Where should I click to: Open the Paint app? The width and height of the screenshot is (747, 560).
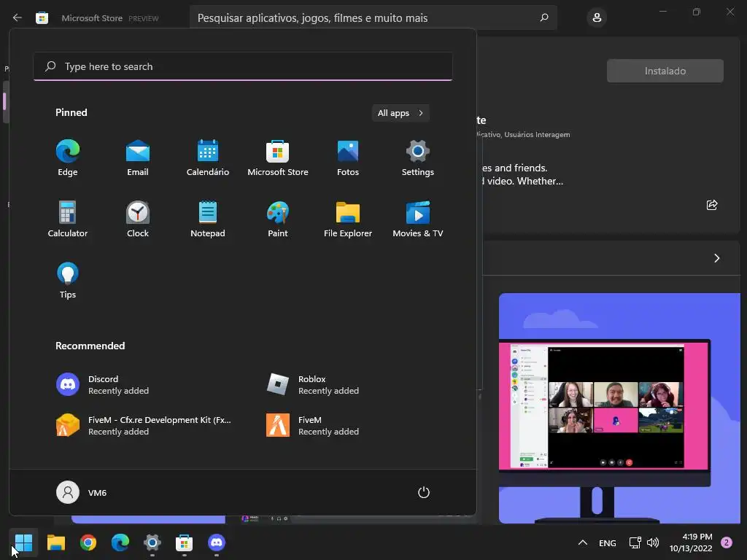pyautogui.click(x=278, y=219)
